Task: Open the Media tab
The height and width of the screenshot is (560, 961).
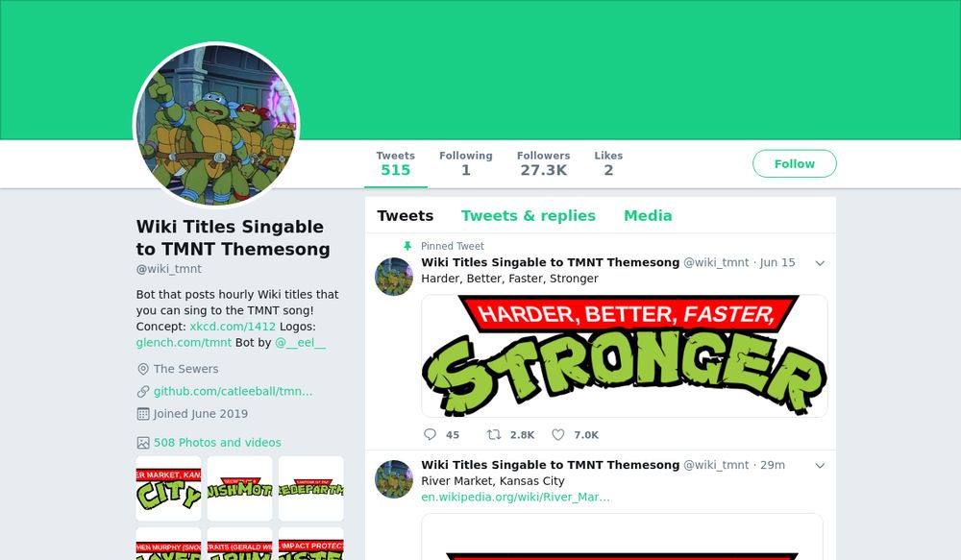Action: pos(648,216)
